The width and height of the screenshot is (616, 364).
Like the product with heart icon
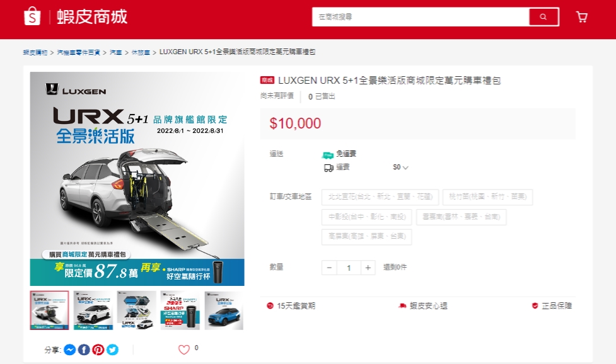183,350
